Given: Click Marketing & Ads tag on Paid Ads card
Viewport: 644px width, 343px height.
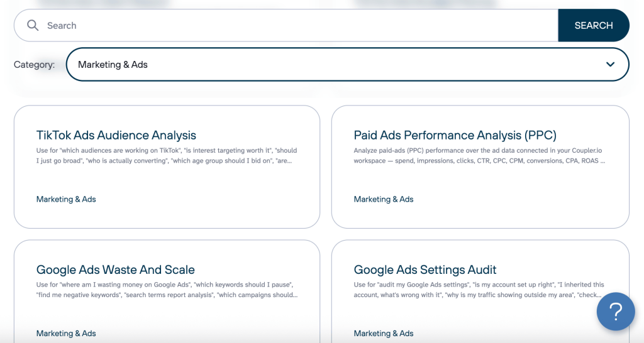Looking at the screenshot, I should 384,199.
